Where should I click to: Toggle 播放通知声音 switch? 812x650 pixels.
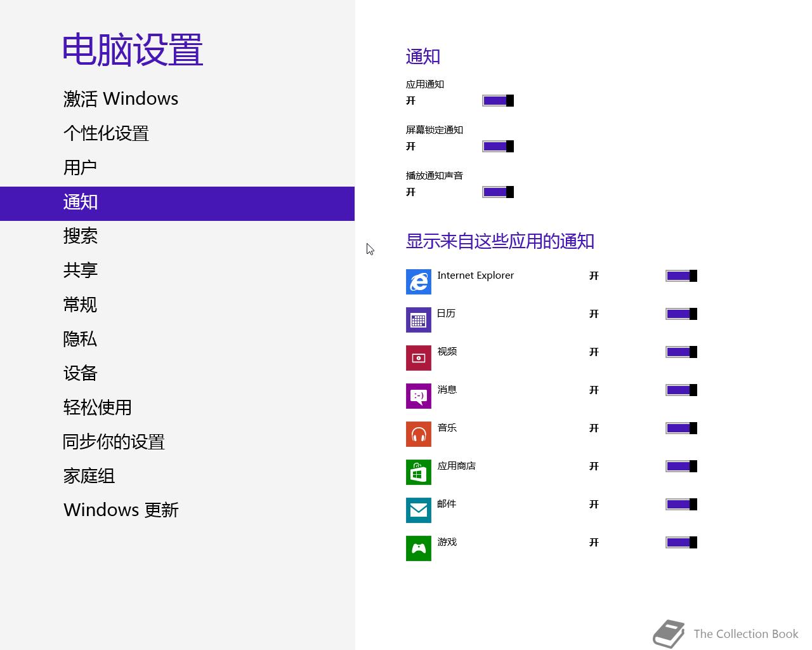[498, 192]
